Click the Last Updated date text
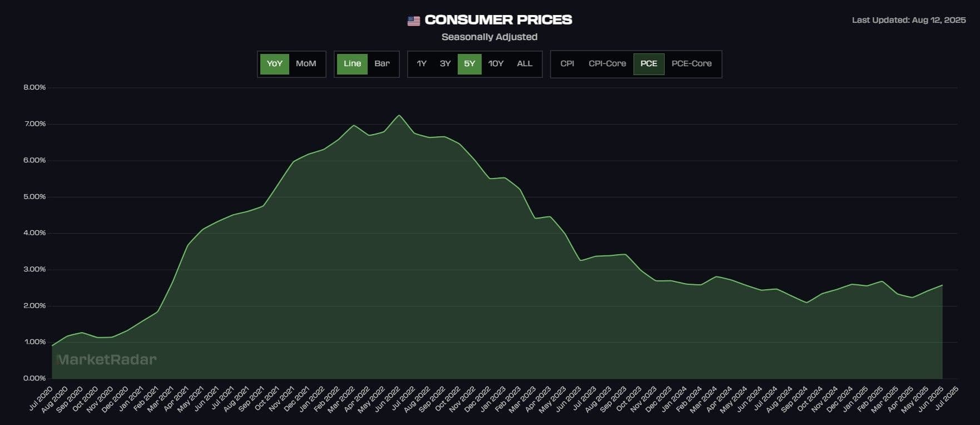 [908, 20]
